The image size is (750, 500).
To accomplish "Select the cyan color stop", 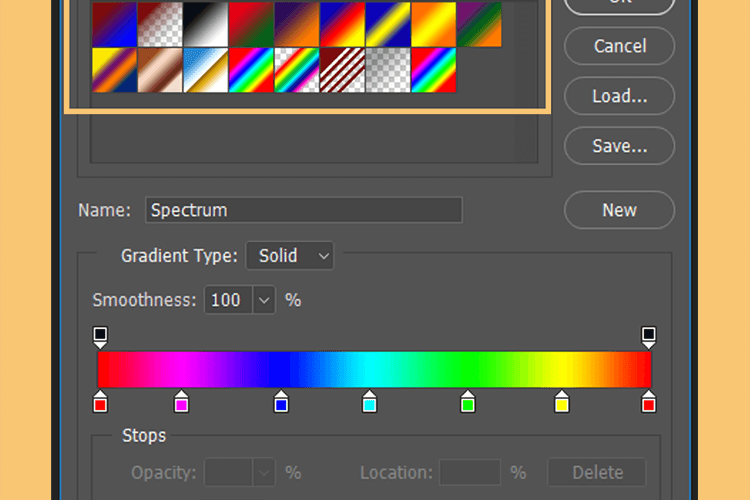I will [x=369, y=401].
